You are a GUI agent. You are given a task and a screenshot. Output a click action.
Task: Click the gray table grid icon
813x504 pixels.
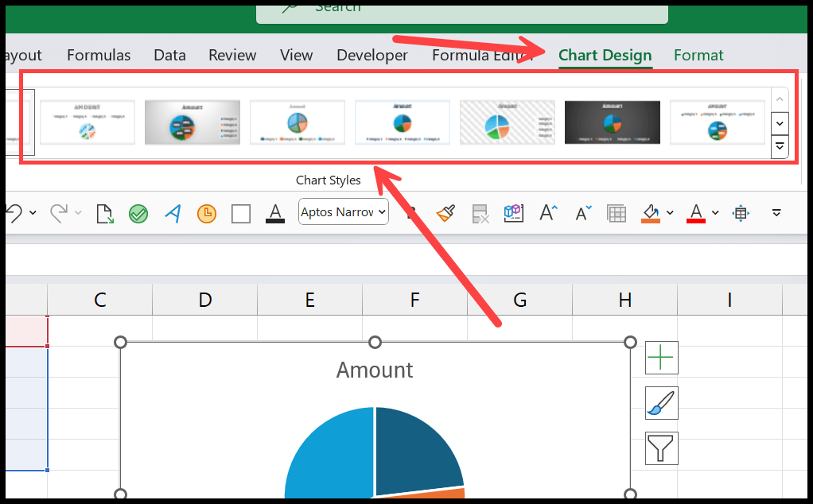tap(617, 213)
